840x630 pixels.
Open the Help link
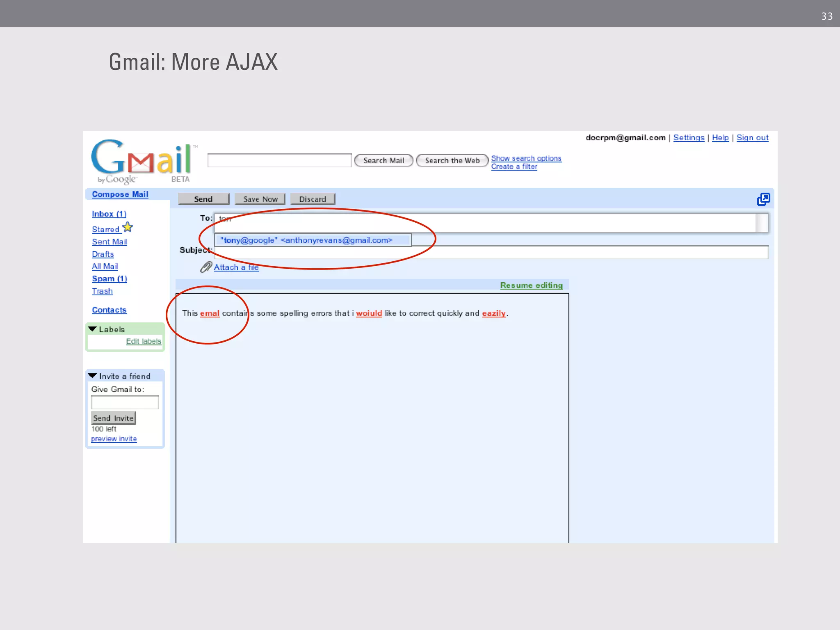click(720, 138)
